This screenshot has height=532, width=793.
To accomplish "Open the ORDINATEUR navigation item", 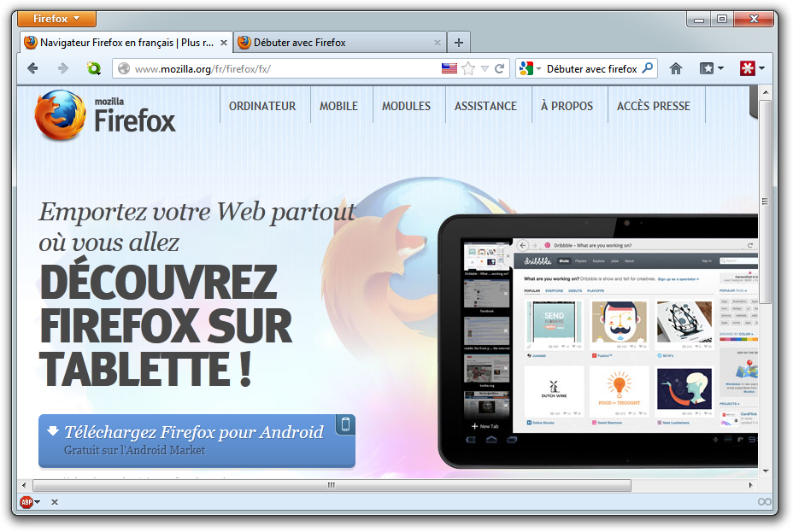I will coord(262,106).
